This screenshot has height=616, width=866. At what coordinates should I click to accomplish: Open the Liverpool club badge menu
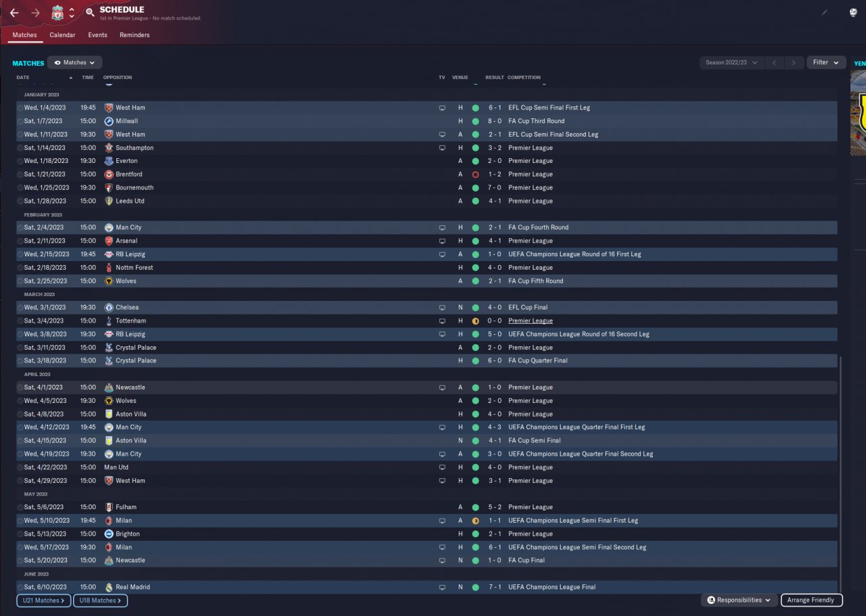pos(58,13)
